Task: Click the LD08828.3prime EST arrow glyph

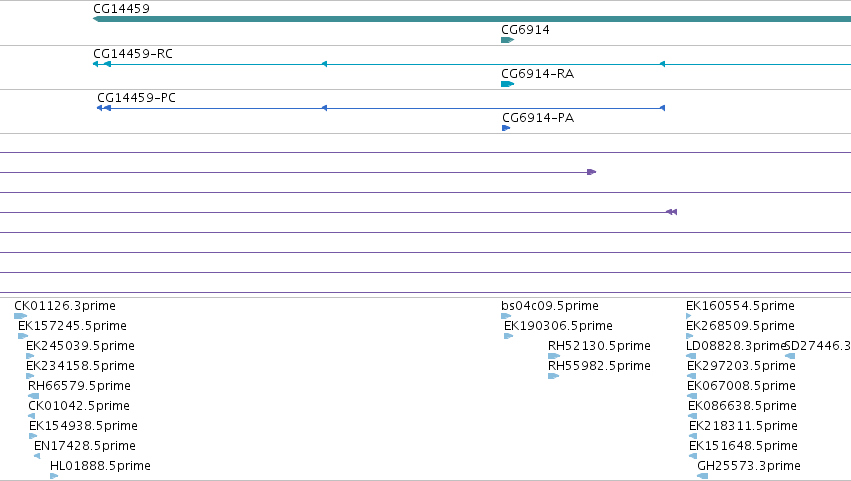Action: pos(691,356)
